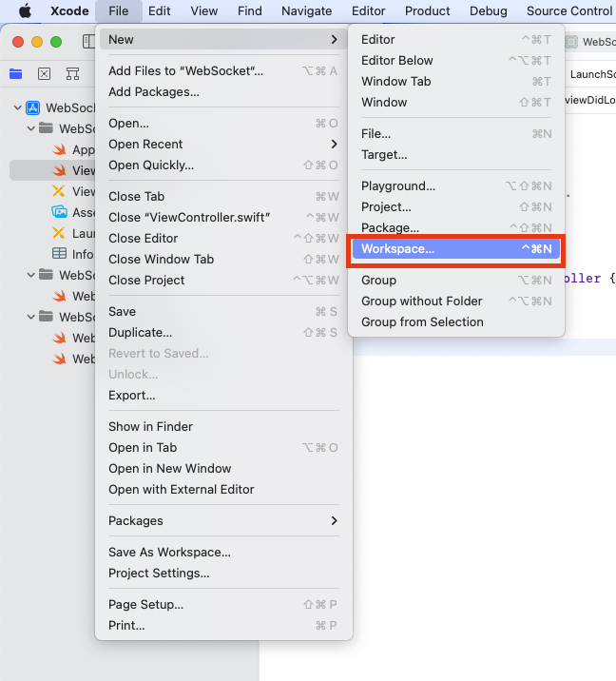
Task: Select Group in New submenu
Action: tap(455, 281)
